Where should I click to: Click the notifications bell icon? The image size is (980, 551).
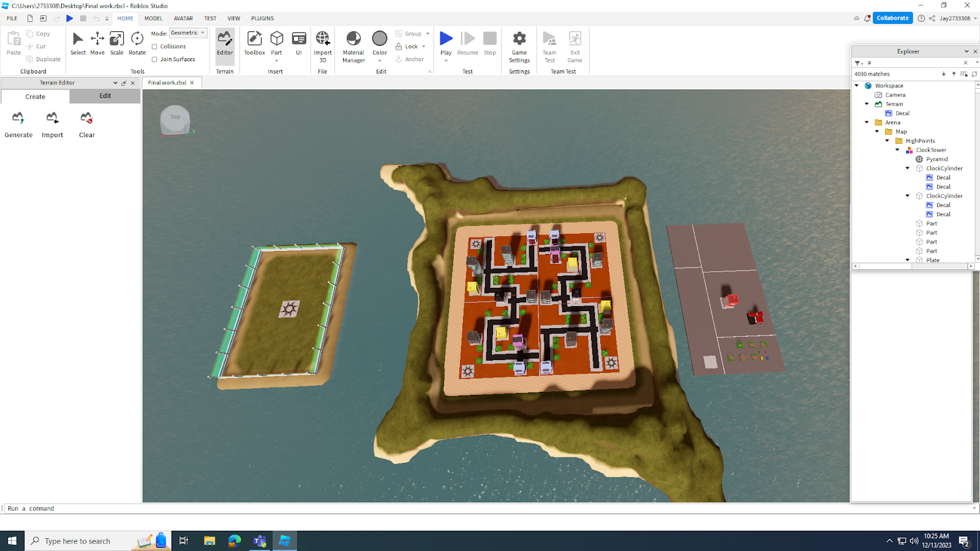tap(867, 18)
